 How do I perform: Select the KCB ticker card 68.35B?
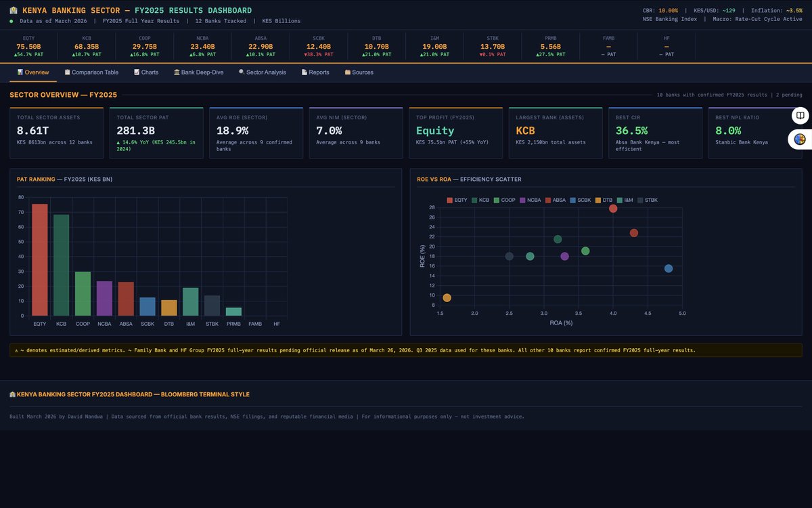(x=87, y=46)
